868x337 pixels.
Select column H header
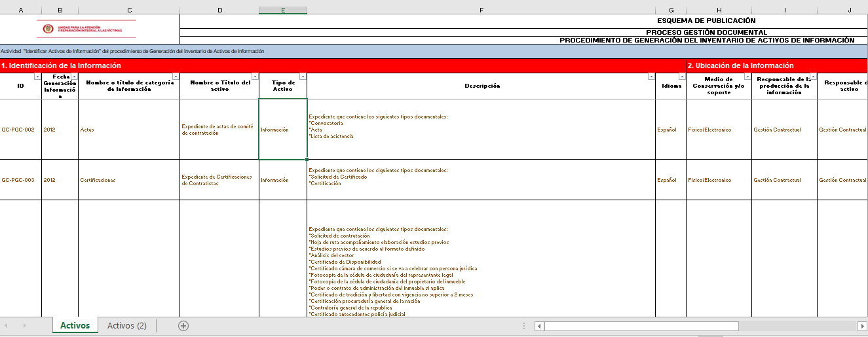coord(719,10)
